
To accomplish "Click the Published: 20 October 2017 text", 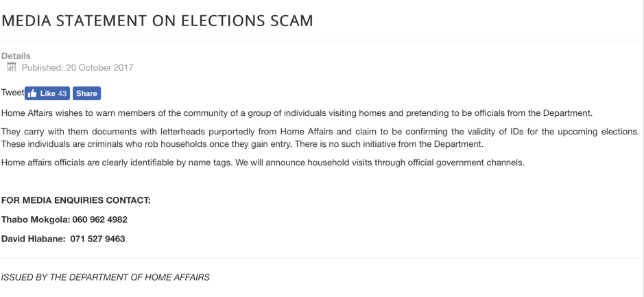I will [x=77, y=68].
